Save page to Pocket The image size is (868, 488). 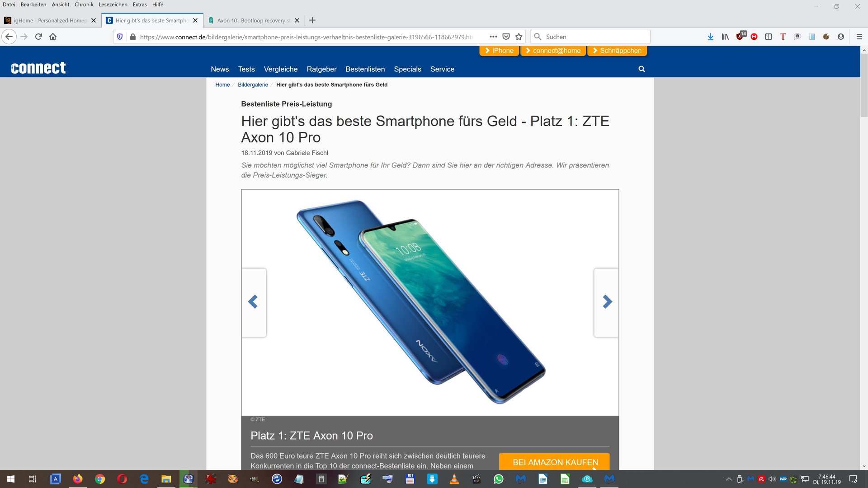click(506, 37)
